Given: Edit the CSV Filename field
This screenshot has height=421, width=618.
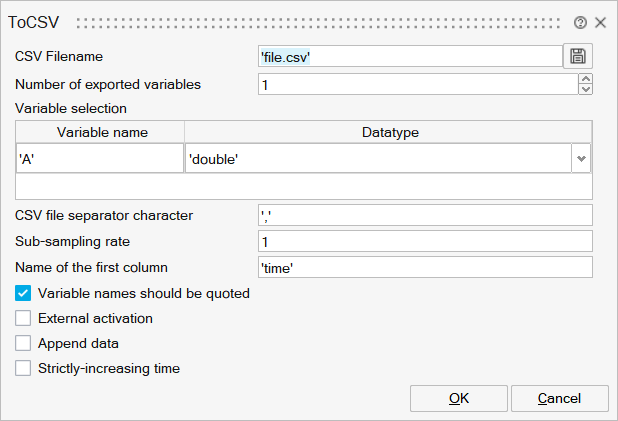Looking at the screenshot, I should point(409,57).
